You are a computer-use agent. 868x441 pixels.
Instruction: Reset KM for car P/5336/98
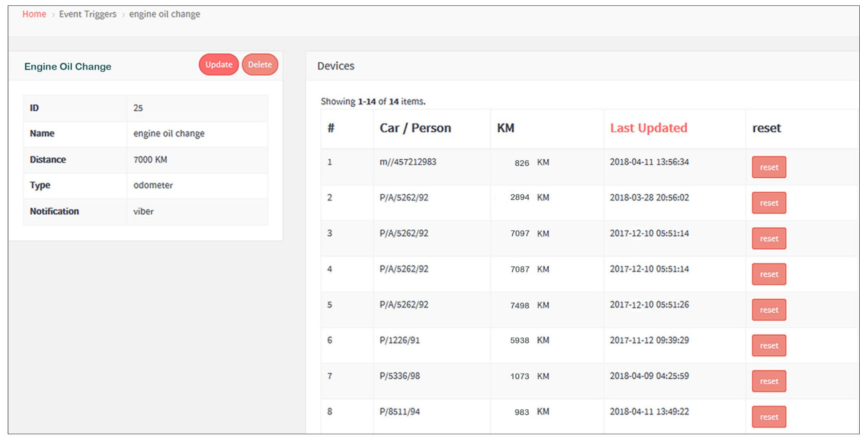pos(768,381)
